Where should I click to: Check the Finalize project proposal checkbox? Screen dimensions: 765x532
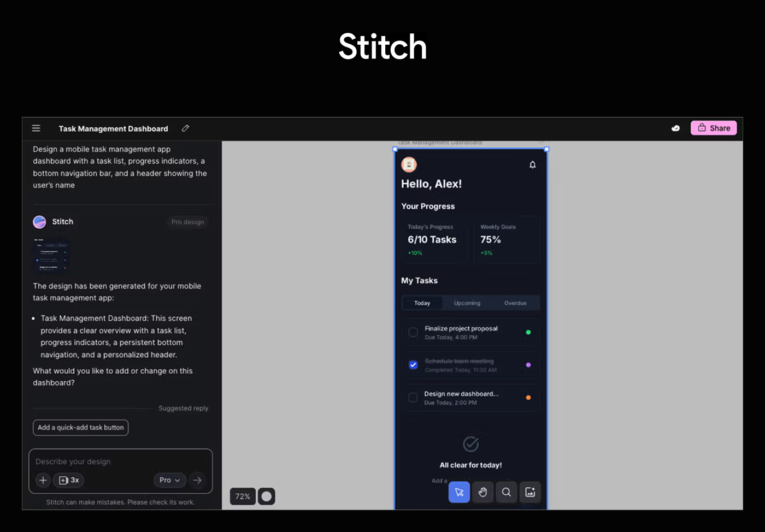coord(413,332)
